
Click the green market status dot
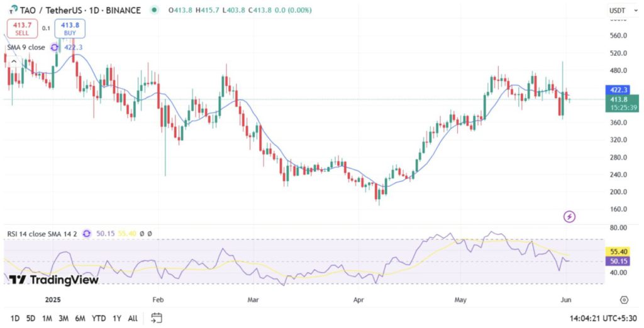pyautogui.click(x=155, y=11)
